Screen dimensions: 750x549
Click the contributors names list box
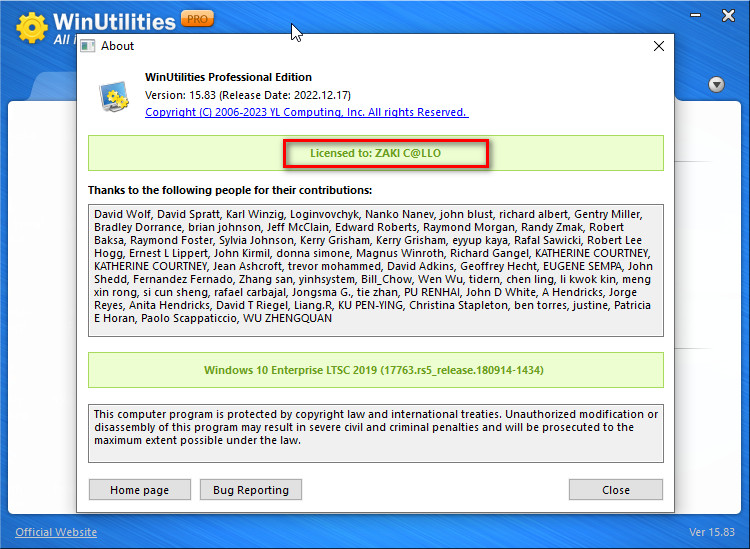[x=375, y=270]
